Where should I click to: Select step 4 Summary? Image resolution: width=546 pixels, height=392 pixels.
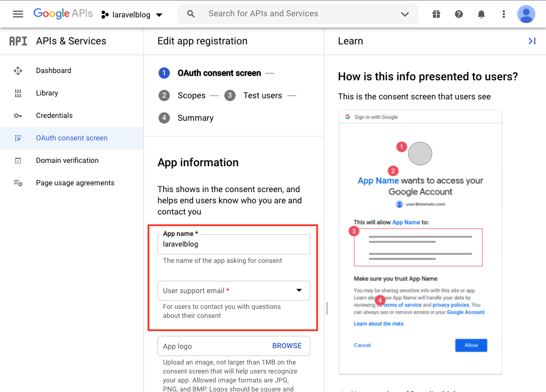(x=186, y=118)
